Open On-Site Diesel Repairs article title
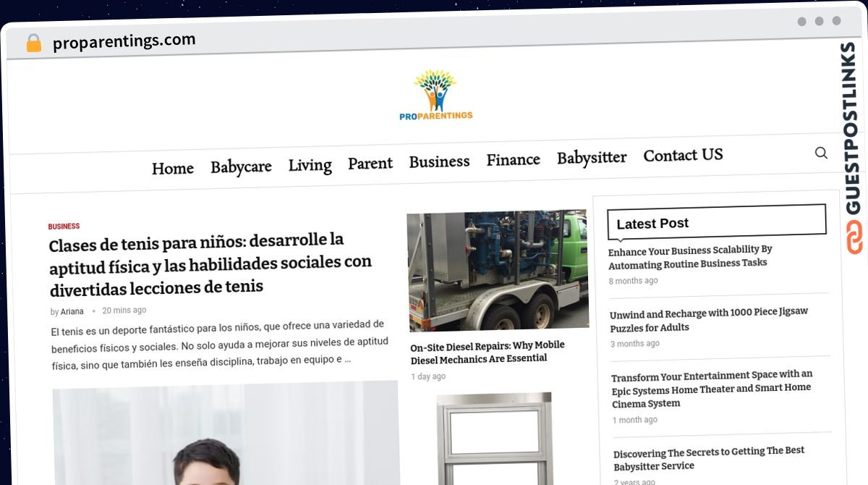 pyautogui.click(x=488, y=352)
